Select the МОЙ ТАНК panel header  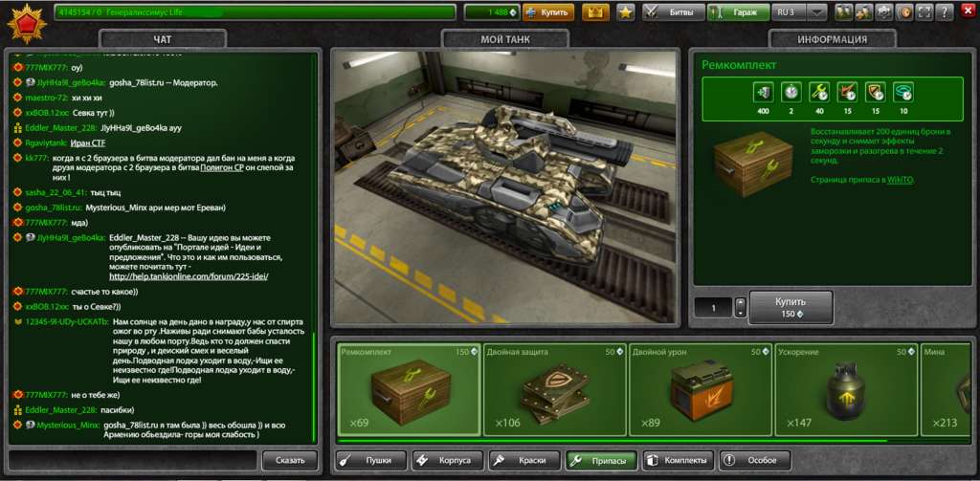[x=505, y=39]
